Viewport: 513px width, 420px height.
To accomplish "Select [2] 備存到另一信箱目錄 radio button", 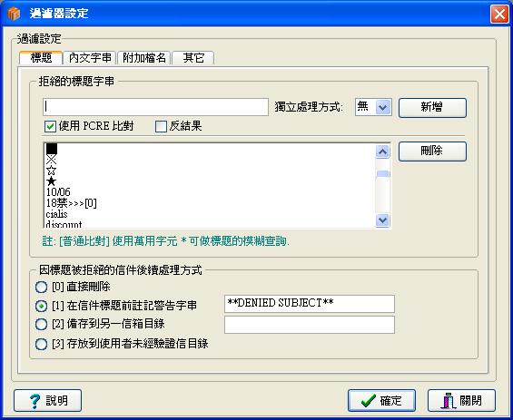I will 41,324.
